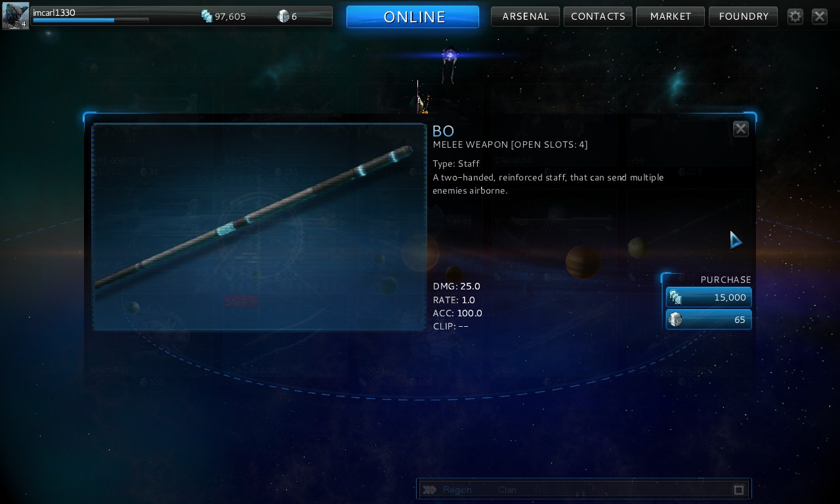Screen dimensions: 840x504
Task: Open the settings gear icon
Action: (795, 16)
